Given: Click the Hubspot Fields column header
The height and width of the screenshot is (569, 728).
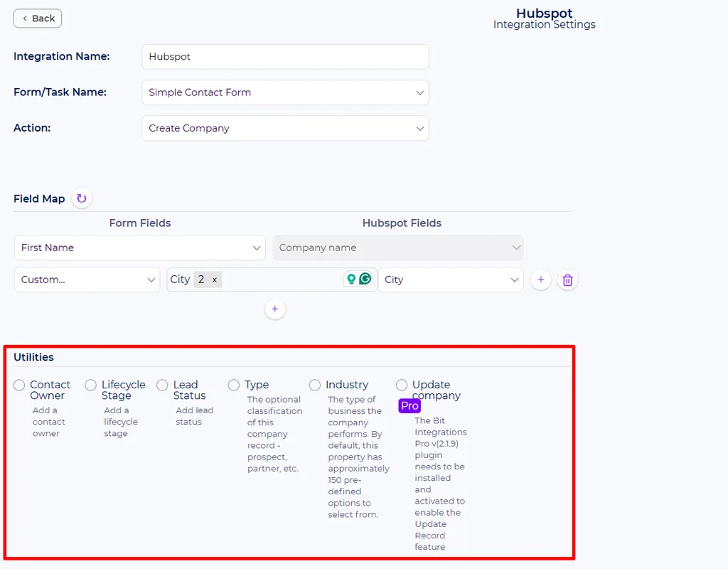Looking at the screenshot, I should pyautogui.click(x=402, y=223).
